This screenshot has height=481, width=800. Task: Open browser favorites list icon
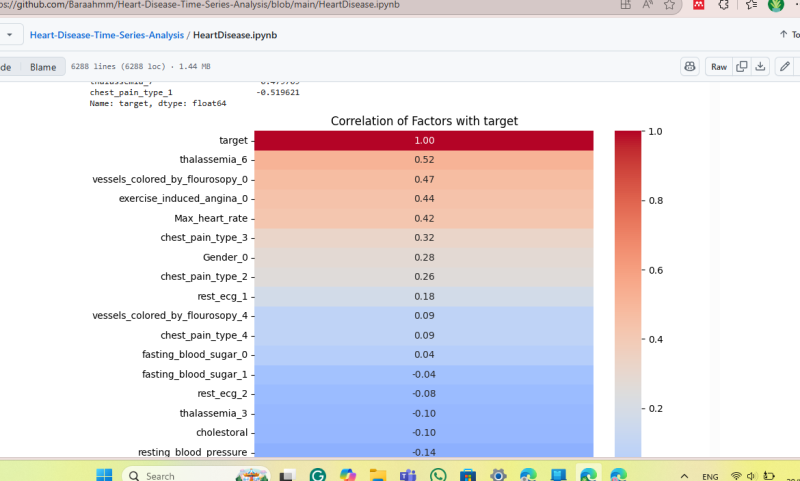[751, 5]
